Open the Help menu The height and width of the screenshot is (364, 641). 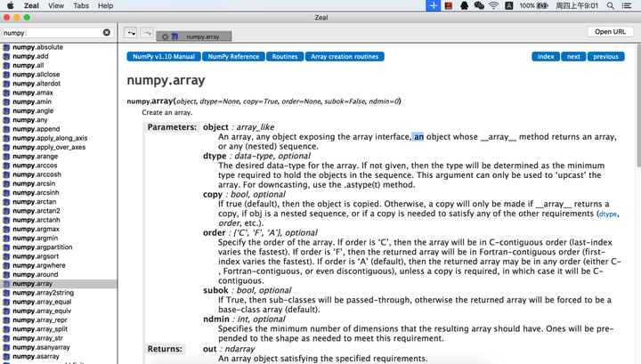coord(105,5)
